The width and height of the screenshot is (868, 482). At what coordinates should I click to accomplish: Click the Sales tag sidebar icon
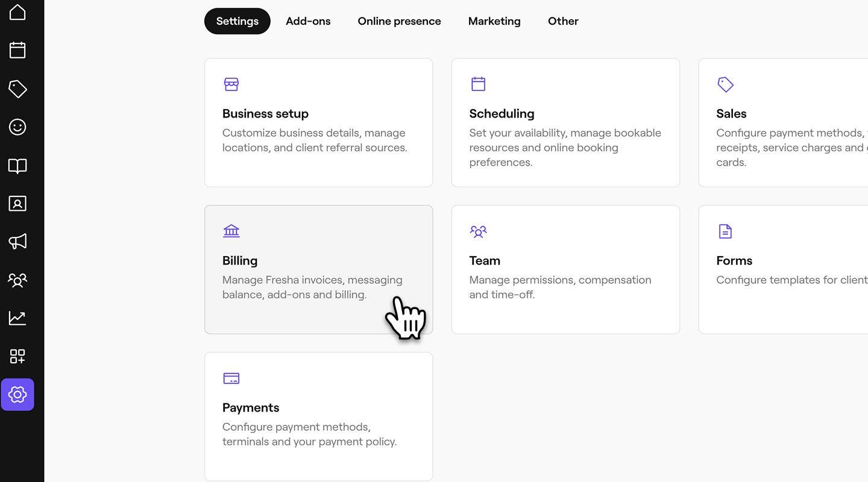coord(17,89)
